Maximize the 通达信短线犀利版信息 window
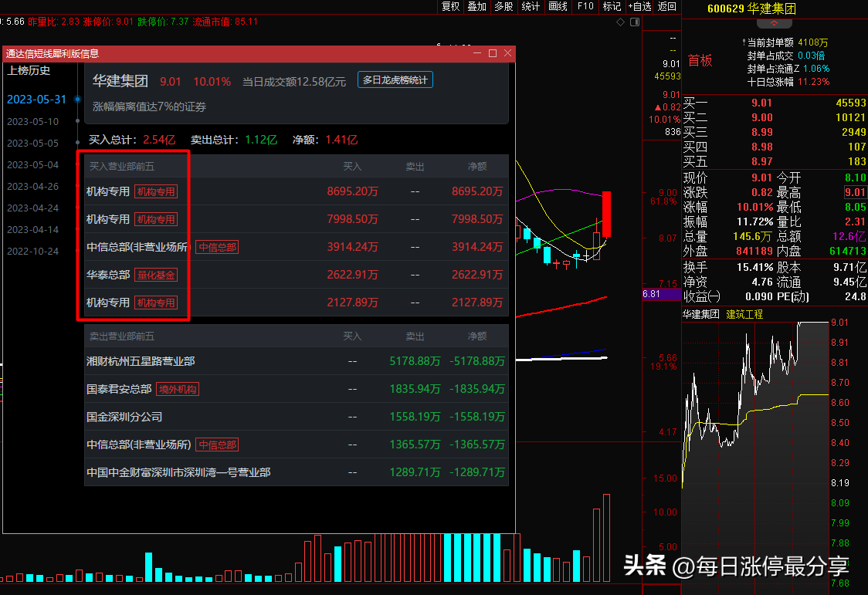 (492, 53)
